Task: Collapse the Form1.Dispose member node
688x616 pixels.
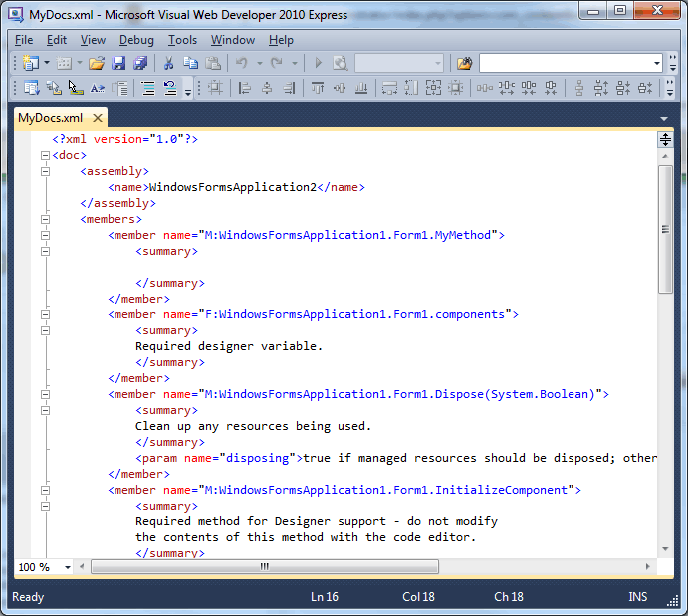Action: click(x=45, y=395)
